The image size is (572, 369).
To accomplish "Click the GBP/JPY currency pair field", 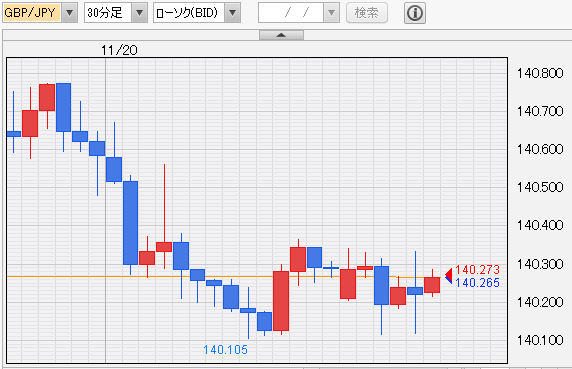I will tap(32, 13).
